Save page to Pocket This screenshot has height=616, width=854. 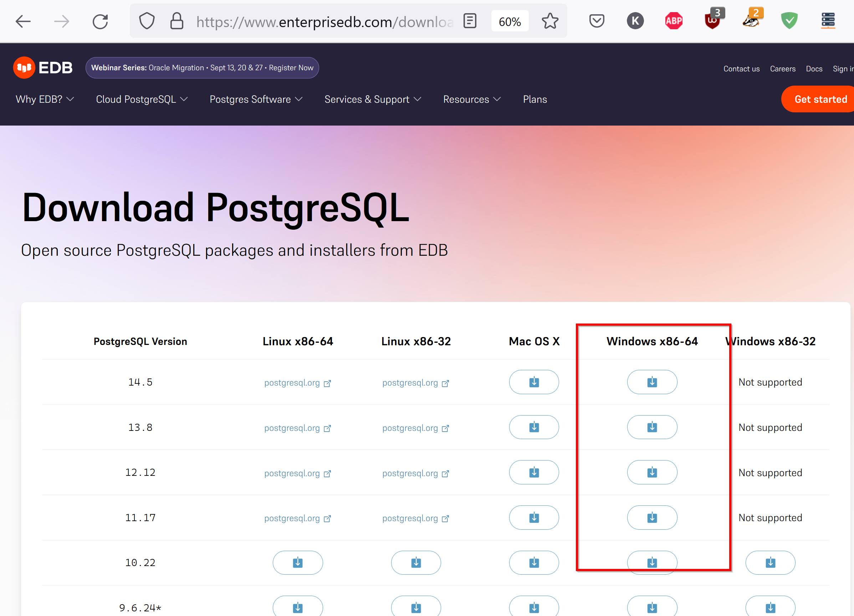597,21
